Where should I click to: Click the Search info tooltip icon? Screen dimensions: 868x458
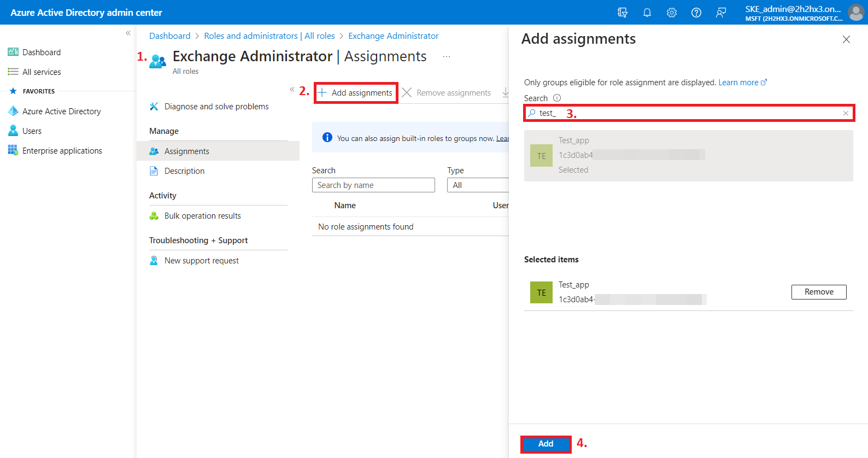coord(557,98)
